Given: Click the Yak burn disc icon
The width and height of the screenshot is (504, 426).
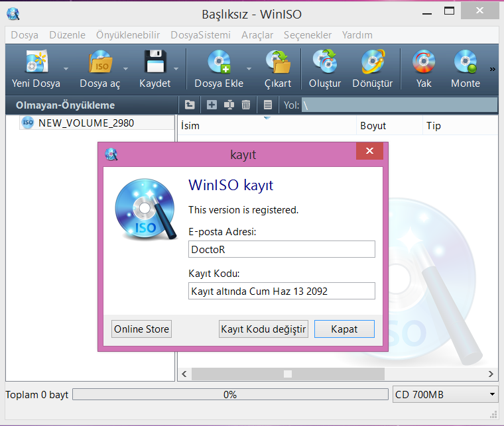Looking at the screenshot, I should coord(424,61).
